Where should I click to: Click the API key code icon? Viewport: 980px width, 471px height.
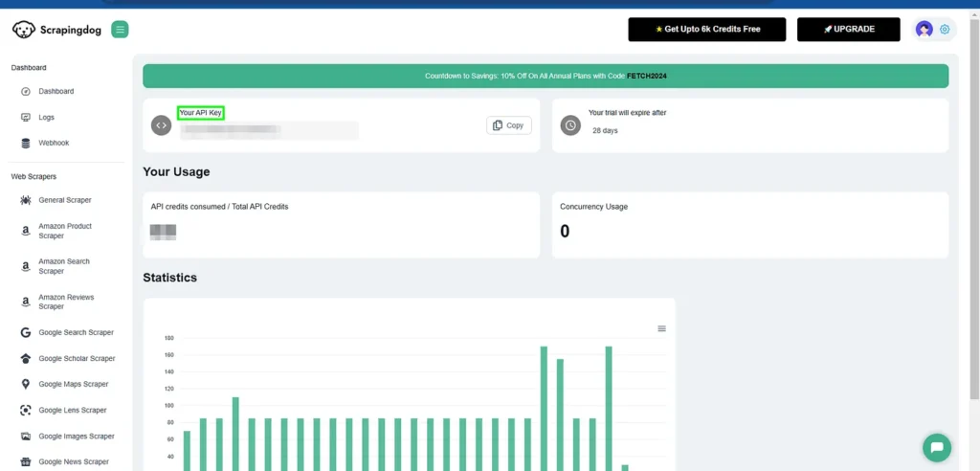pos(161,125)
